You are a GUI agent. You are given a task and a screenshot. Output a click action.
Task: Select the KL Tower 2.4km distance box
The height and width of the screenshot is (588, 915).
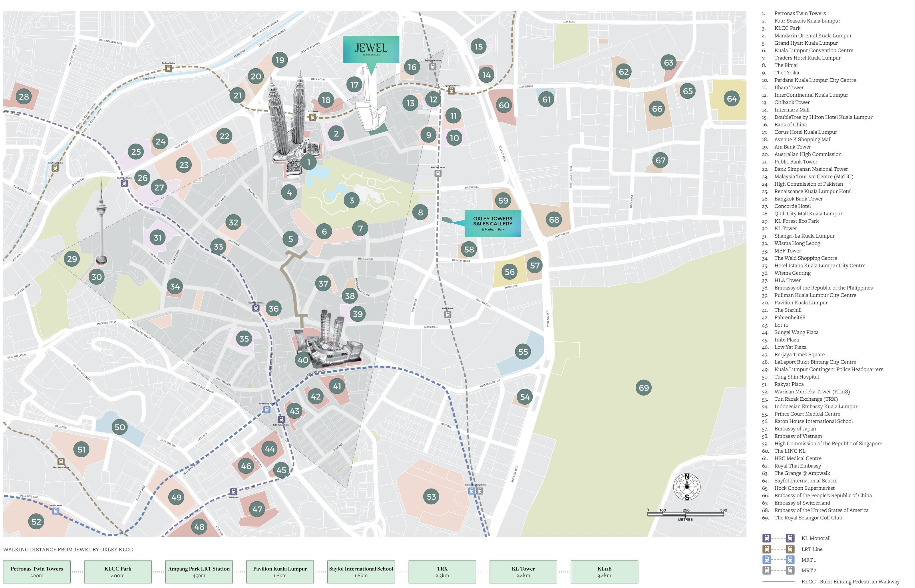(523, 572)
